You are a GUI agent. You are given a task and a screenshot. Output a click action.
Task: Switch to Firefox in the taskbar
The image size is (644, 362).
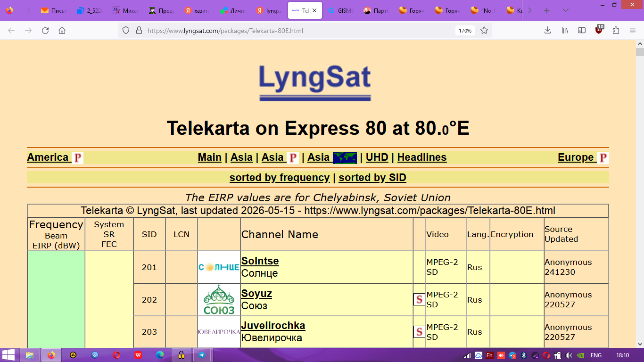click(51, 355)
